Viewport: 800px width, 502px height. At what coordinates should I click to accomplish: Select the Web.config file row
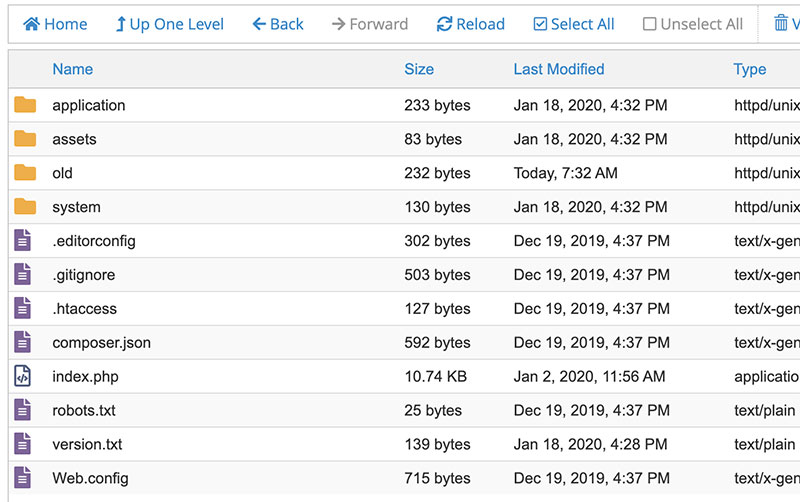(x=90, y=478)
